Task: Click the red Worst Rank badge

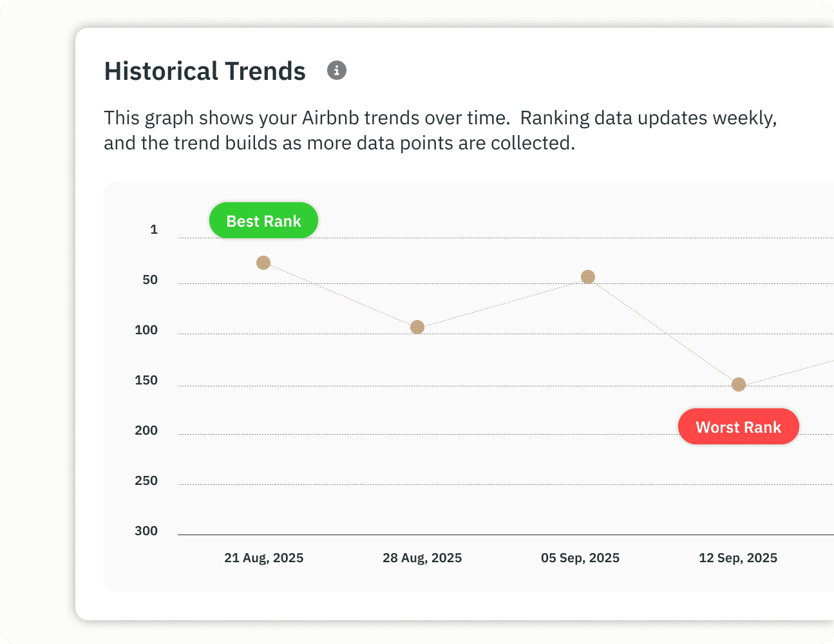Action: [x=738, y=427]
